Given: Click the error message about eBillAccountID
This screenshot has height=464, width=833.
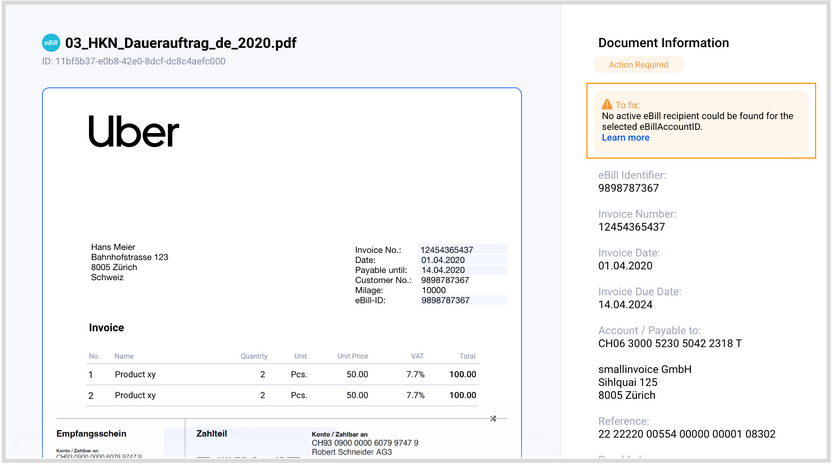Looking at the screenshot, I should (698, 121).
